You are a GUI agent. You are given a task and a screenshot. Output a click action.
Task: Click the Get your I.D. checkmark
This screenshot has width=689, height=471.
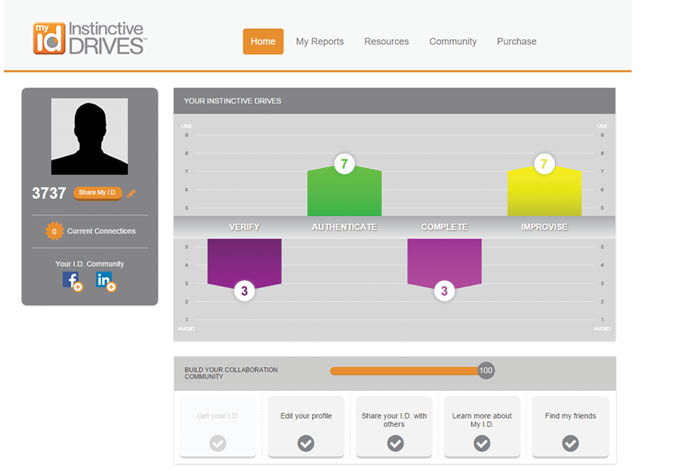tap(218, 443)
